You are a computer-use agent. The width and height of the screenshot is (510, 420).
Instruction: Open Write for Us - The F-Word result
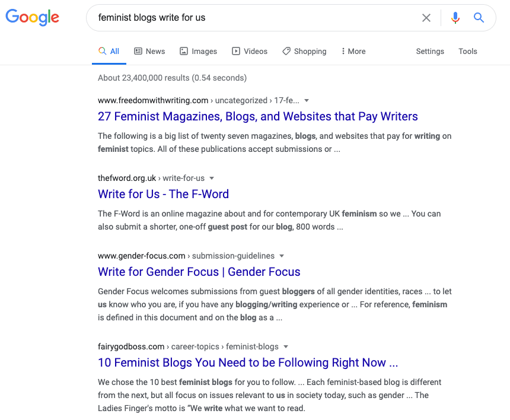[163, 194]
